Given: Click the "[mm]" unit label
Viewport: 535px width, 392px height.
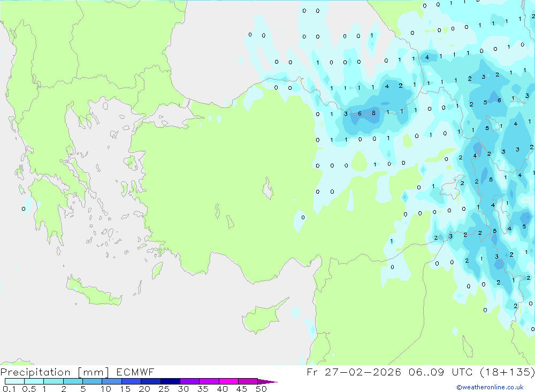Looking at the screenshot, I should pyautogui.click(x=94, y=372).
